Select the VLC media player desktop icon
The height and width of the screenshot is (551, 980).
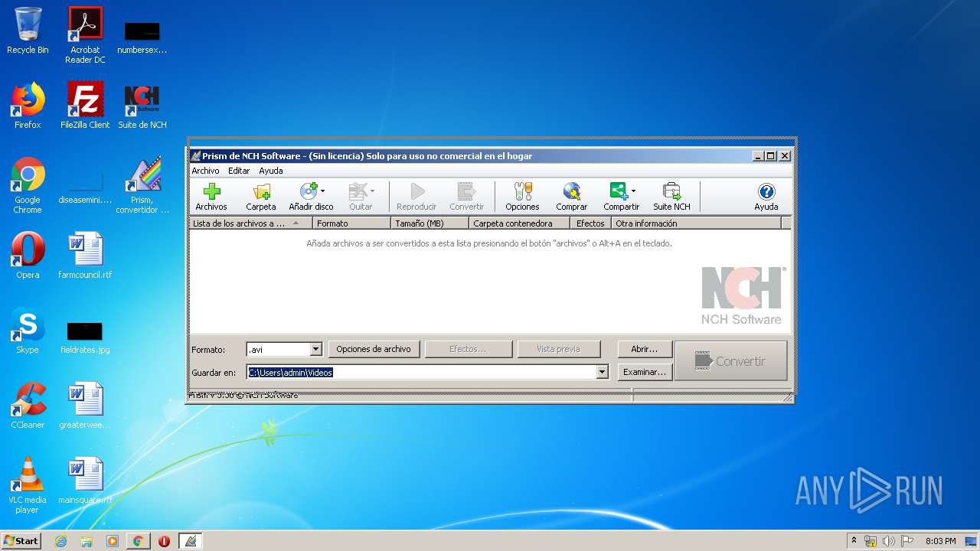(x=28, y=485)
